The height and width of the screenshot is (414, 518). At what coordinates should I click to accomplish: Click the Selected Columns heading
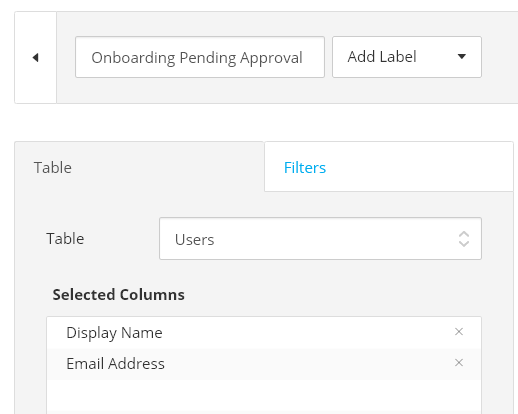click(118, 295)
